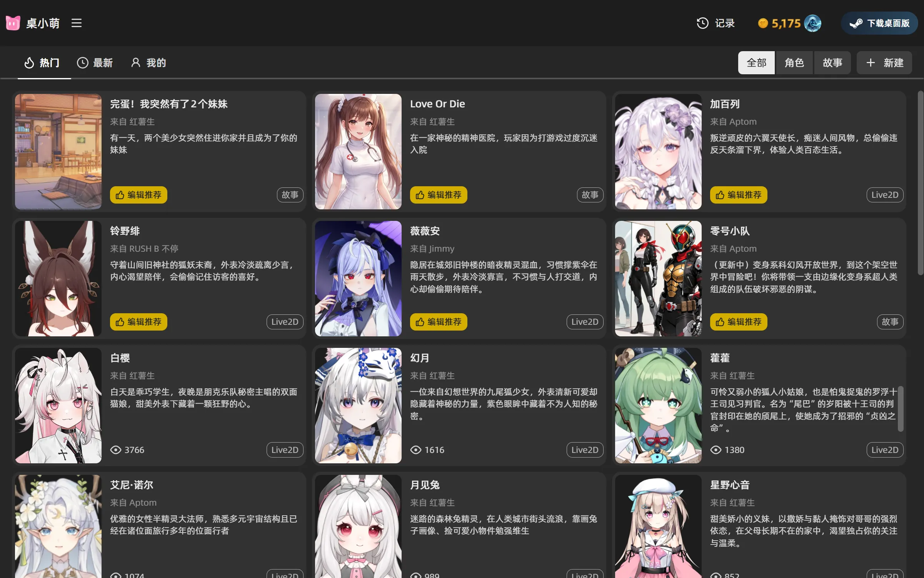Image resolution: width=924 pixels, height=578 pixels.
Task: Click the Live2D tag on 白樱
Action: pos(285,450)
